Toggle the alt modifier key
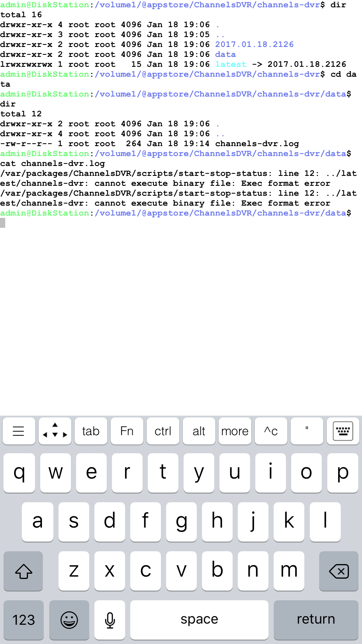The width and height of the screenshot is (362, 644). (x=199, y=431)
